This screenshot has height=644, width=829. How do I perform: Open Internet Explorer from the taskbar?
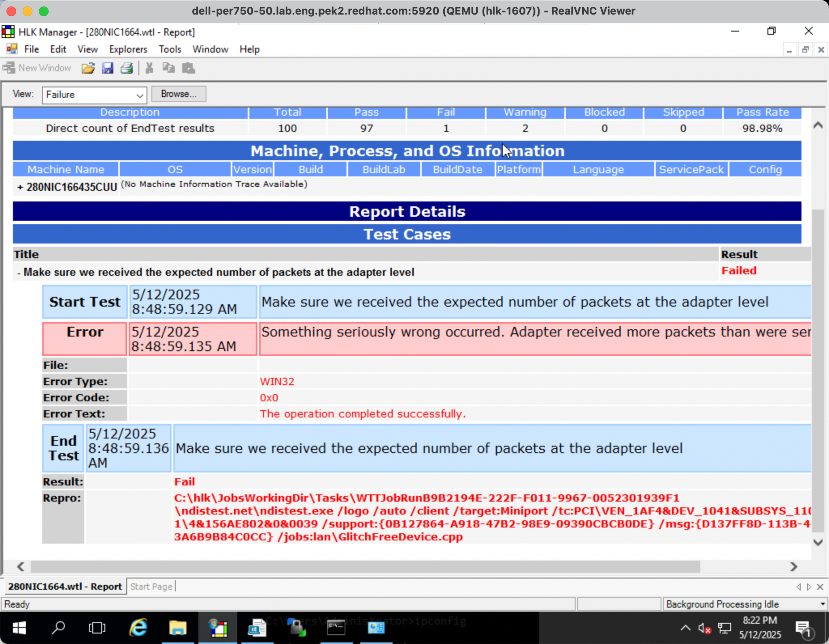[138, 628]
